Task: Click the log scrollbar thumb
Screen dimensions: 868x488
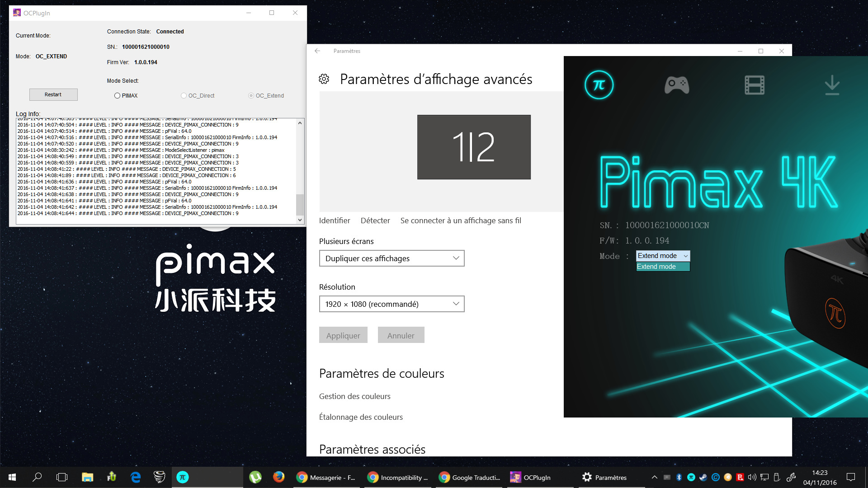Action: pyautogui.click(x=300, y=205)
